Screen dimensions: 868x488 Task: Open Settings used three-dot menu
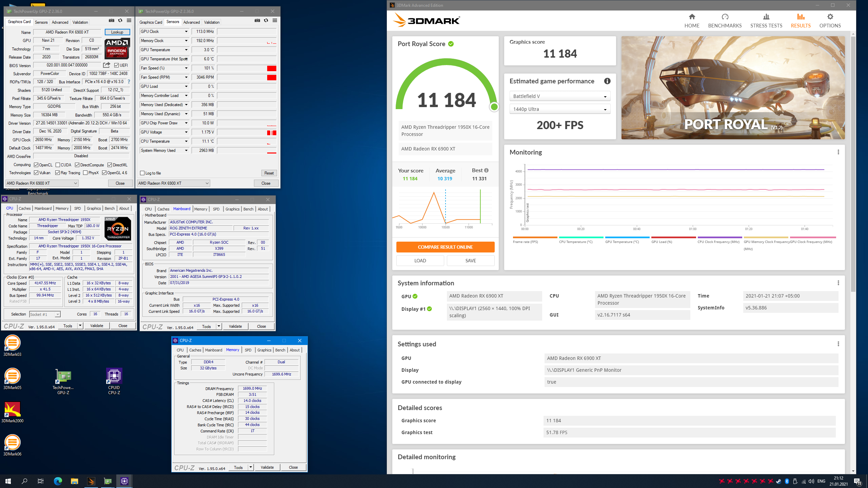[838, 344]
